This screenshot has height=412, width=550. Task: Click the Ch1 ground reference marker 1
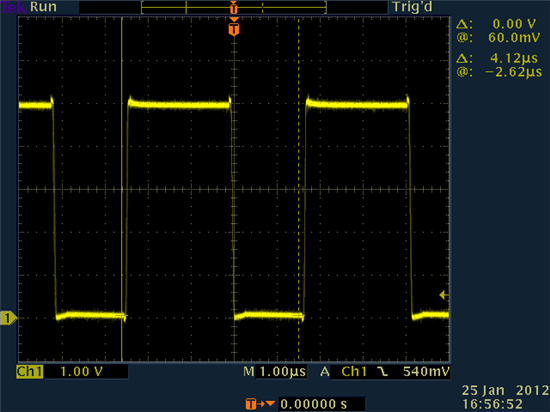[x=8, y=318]
